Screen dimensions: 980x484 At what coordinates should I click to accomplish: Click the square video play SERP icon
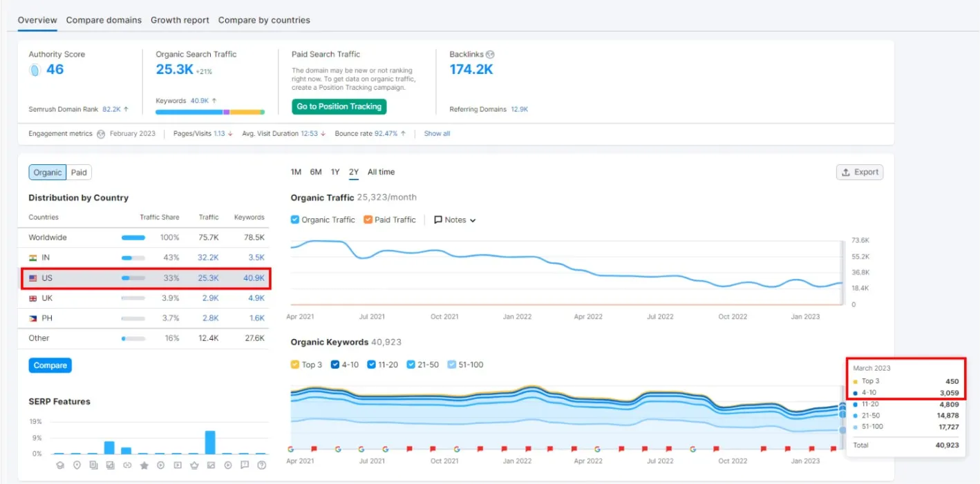[178, 465]
